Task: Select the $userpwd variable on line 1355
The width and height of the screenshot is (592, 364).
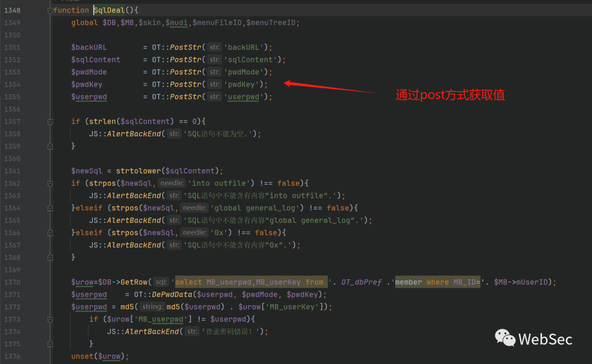Action: coord(89,97)
